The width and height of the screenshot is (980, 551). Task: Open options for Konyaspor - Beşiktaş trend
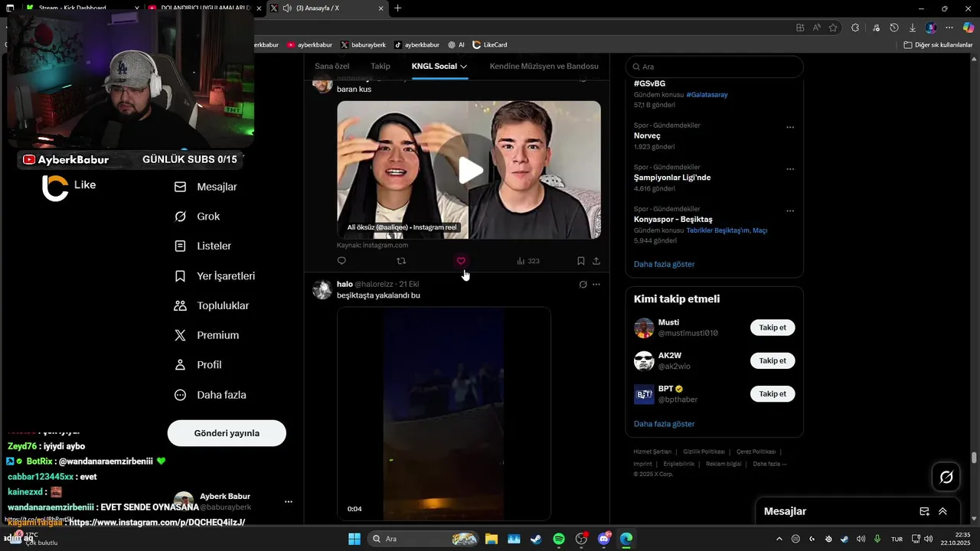[x=790, y=211]
